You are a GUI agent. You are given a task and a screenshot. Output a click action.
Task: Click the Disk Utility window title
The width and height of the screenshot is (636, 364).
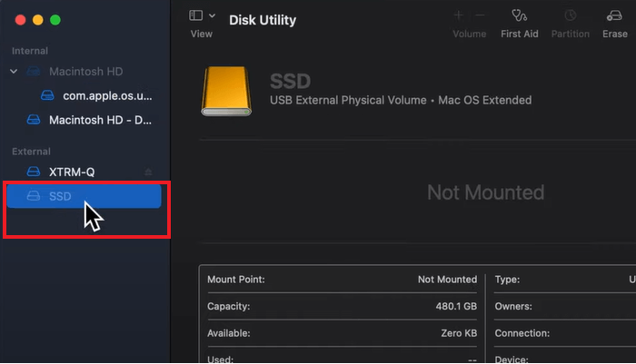[x=262, y=20]
